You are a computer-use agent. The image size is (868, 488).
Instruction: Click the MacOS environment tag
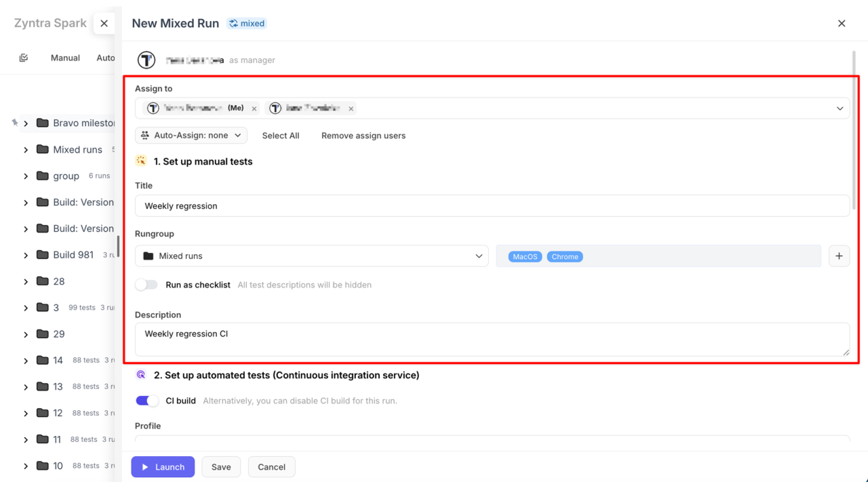pyautogui.click(x=525, y=257)
